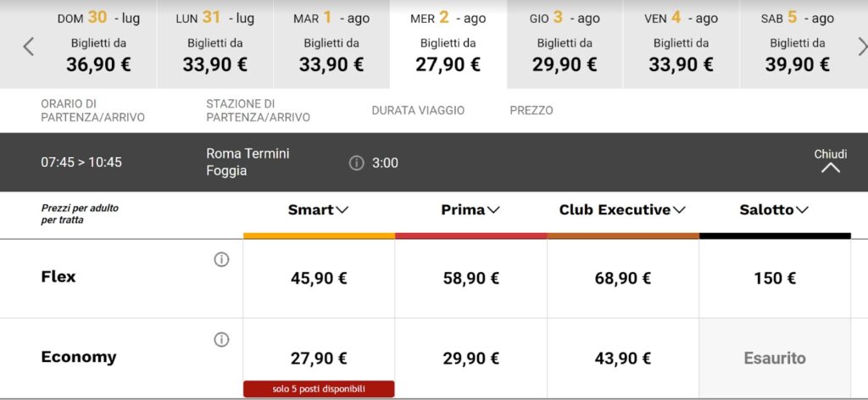
Task: Collapse trip details with the Chiudi arrow
Action: pos(831,167)
